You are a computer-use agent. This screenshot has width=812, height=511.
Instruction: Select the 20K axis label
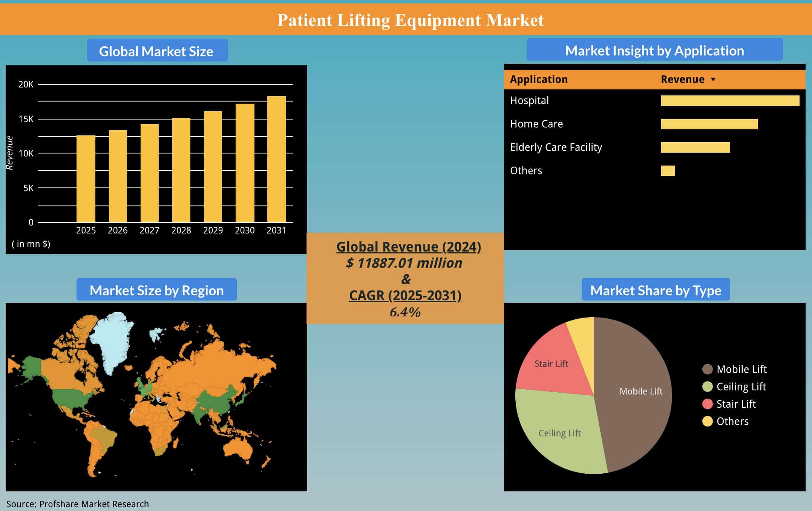click(26, 84)
